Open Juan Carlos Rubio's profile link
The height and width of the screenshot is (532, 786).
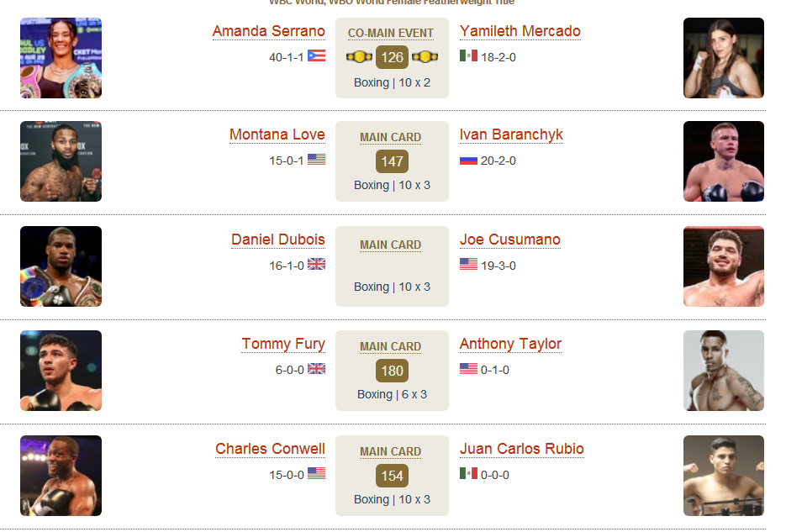click(522, 449)
